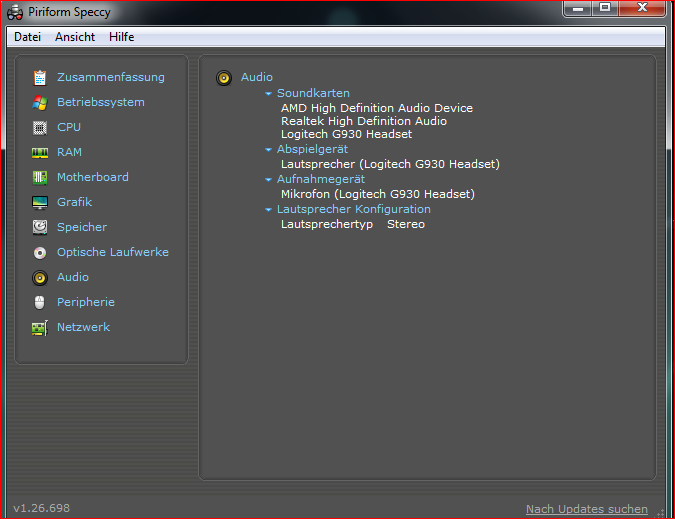
Task: Collapse the Abspielgerät arrow
Action: coord(268,150)
